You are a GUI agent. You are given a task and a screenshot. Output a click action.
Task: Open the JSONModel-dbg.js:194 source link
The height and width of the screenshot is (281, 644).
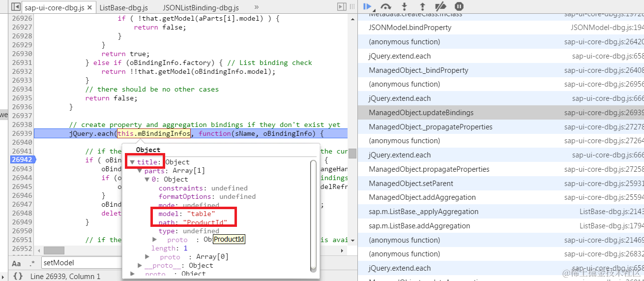click(607, 28)
